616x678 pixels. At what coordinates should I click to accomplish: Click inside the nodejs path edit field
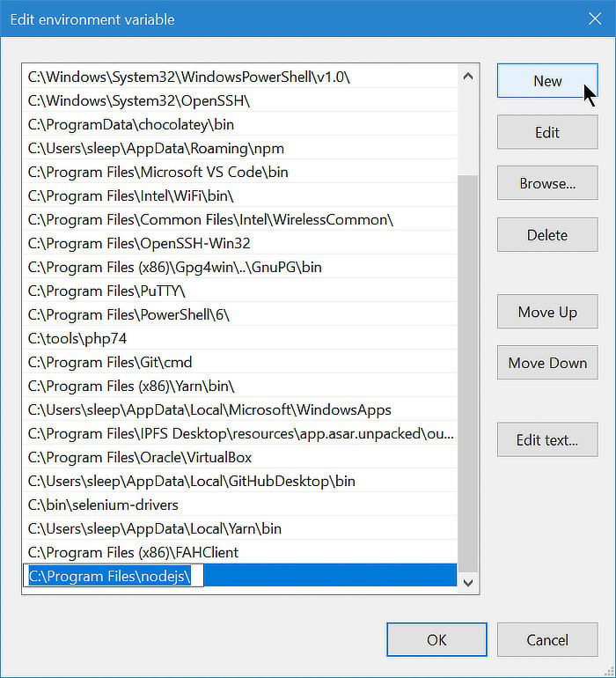pyautogui.click(x=114, y=576)
